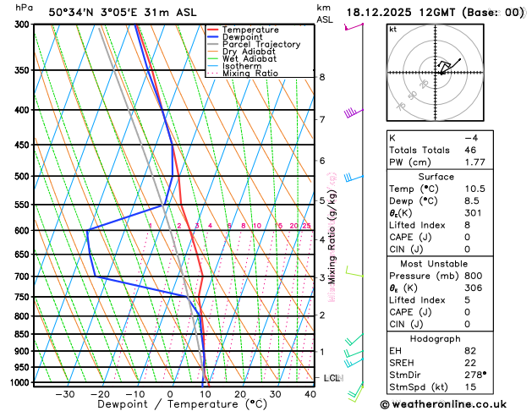Click the 1000 pressure axis label
The image size is (532, 411).
pos(21,382)
